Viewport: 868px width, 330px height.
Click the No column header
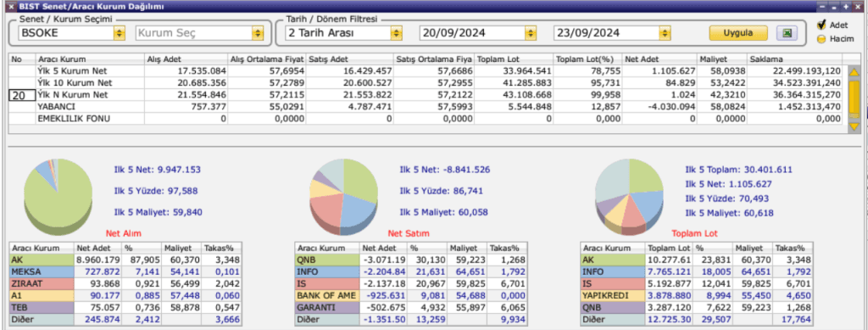22,59
